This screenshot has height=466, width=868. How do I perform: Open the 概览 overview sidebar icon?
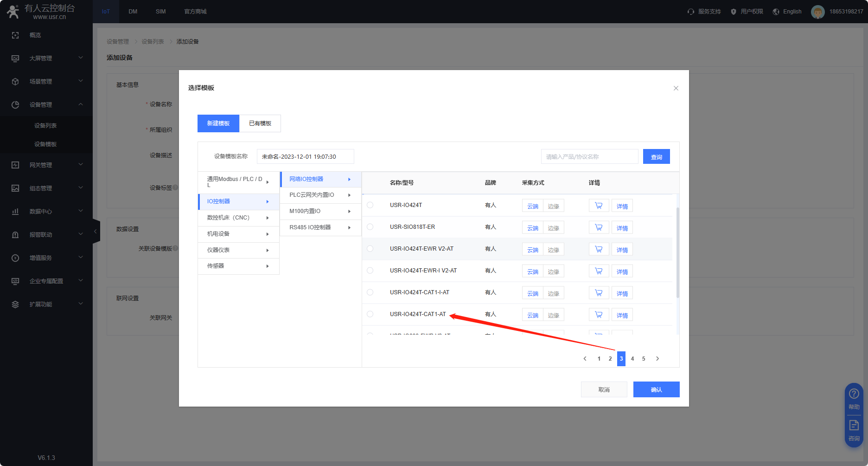tap(15, 35)
